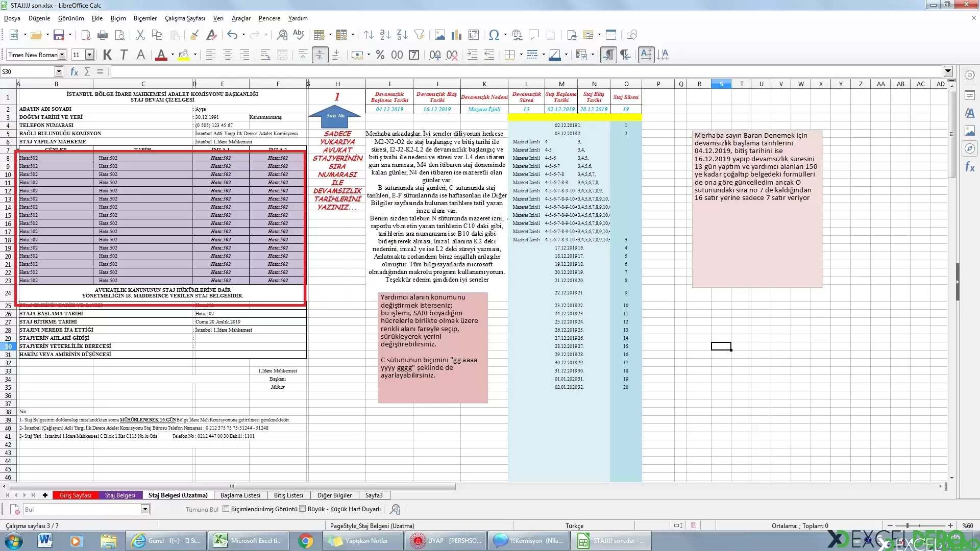
Task: Open Find and Replace
Action: [282, 35]
